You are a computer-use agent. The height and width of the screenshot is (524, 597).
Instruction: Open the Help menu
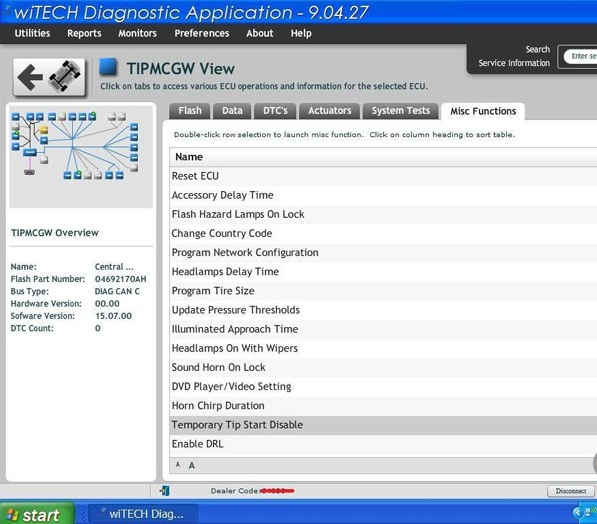tap(301, 33)
